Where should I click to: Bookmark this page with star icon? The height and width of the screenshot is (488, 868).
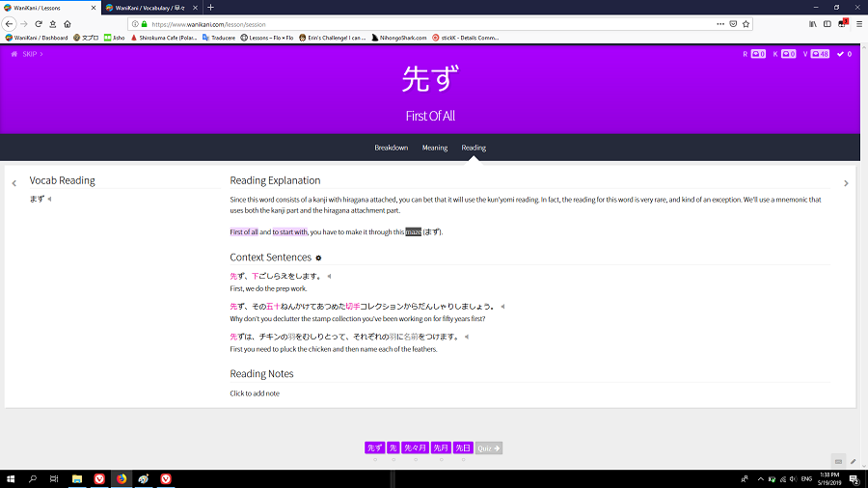pyautogui.click(x=748, y=23)
